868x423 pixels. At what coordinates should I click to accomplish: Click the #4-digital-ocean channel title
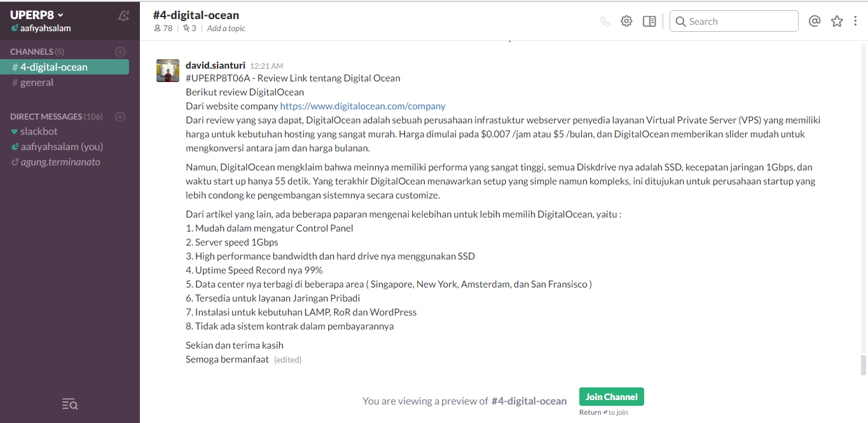point(196,15)
